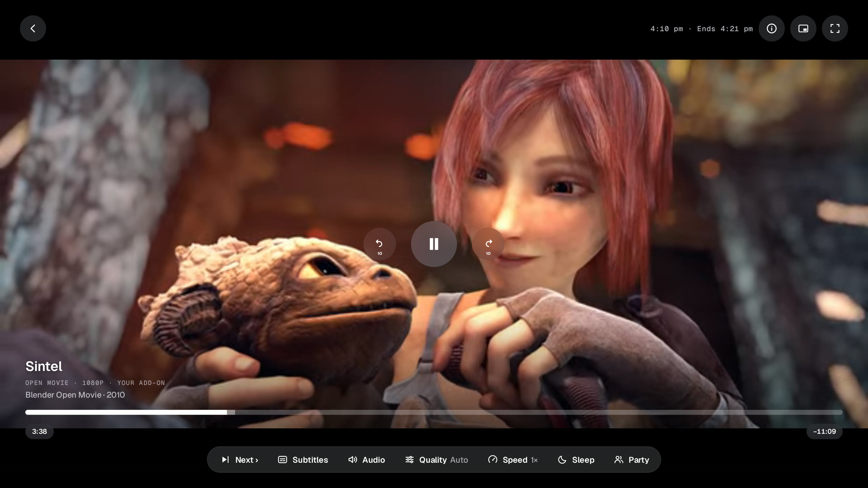The image size is (868, 488).
Task: Enable picture-in-picture mode
Action: click(x=803, y=29)
